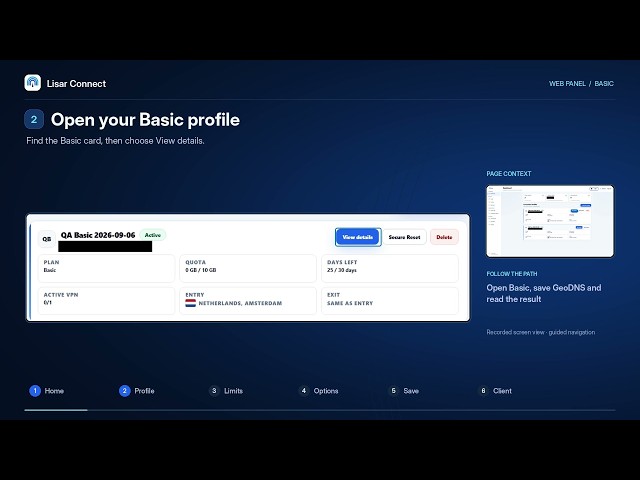Screen dimensions: 640x480
Task: Click the Active VPN 0/1 cell
Action: point(106,301)
